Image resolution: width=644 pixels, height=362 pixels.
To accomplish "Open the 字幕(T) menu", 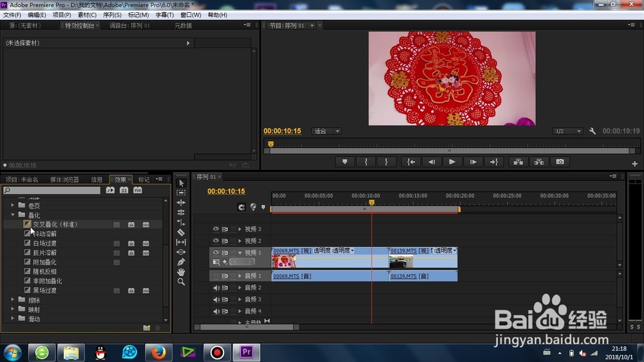I will [x=164, y=15].
